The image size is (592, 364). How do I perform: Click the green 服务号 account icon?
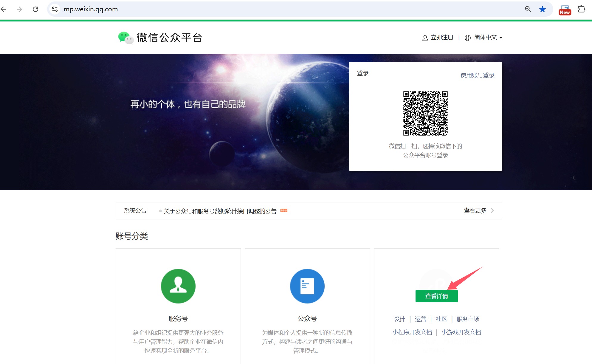pos(178,286)
